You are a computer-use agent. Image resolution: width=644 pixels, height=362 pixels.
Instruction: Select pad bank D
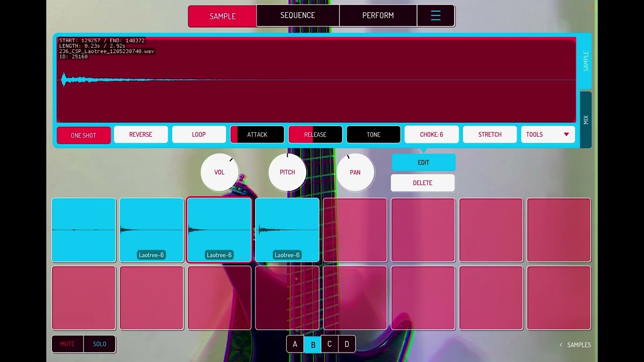tap(347, 344)
